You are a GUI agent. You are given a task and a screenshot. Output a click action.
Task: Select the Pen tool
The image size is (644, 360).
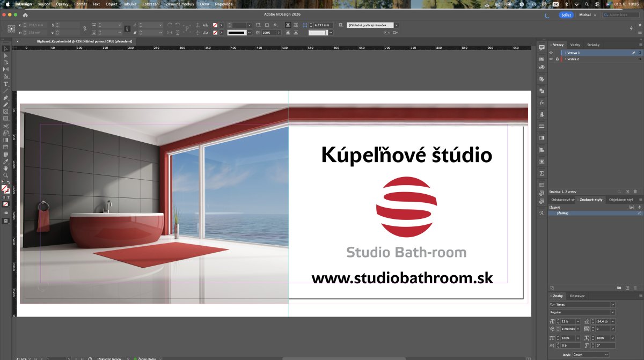tap(6, 98)
